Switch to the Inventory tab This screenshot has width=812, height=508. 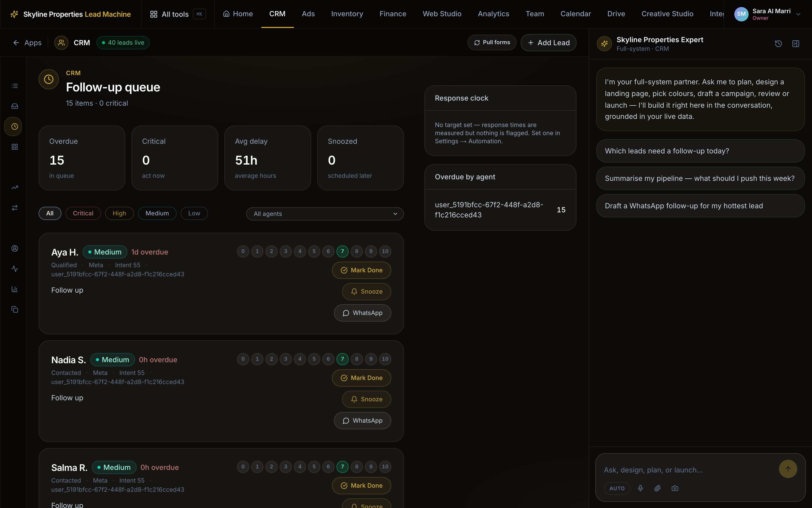[347, 14]
